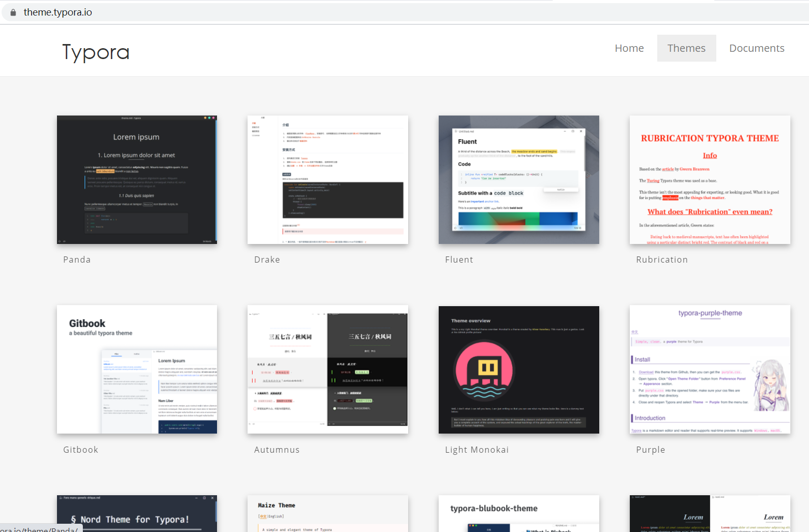
Task: Open the typora-purple-theme thumbnail
Action: [710, 369]
